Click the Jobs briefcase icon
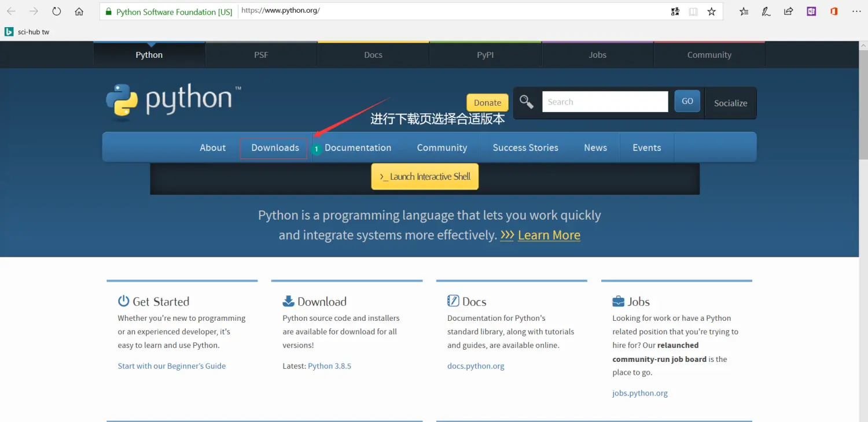The height and width of the screenshot is (422, 868). [618, 301]
